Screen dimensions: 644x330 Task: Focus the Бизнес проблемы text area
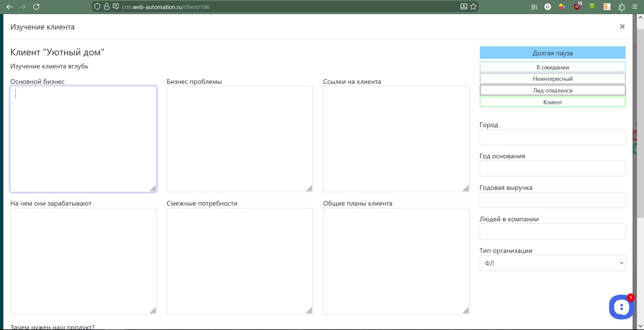pos(239,139)
